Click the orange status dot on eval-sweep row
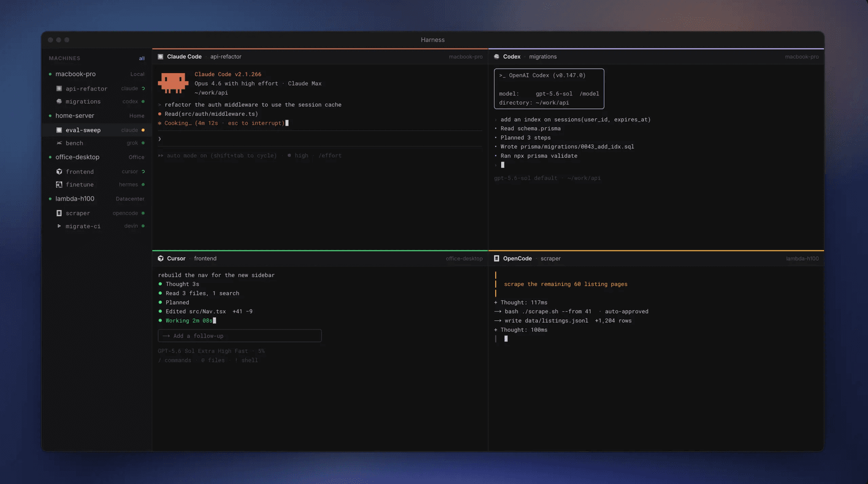The image size is (868, 484). click(143, 130)
